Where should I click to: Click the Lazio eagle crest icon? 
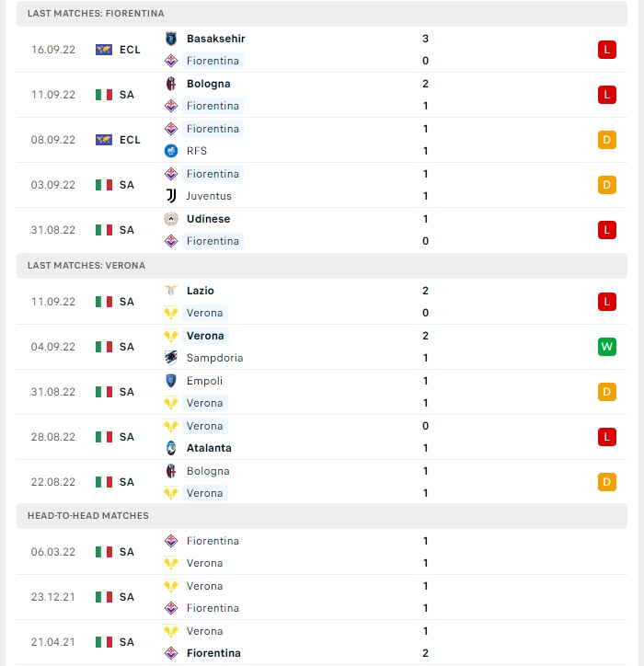click(171, 291)
